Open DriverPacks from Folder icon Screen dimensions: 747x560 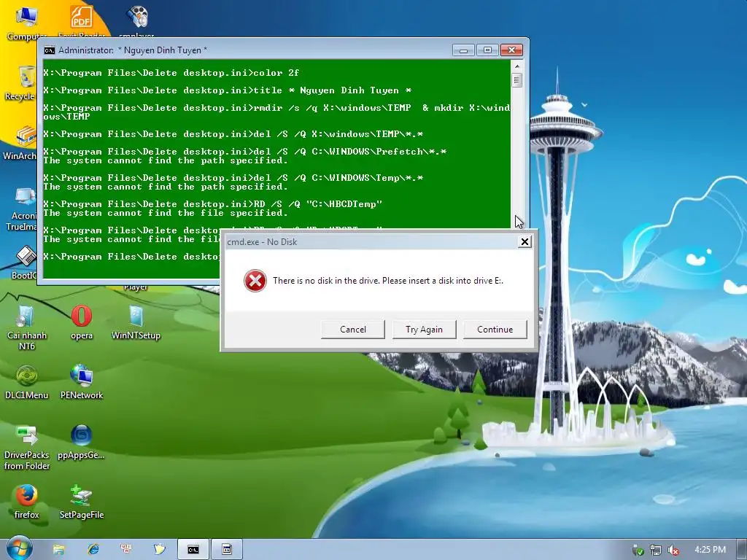[x=27, y=448]
